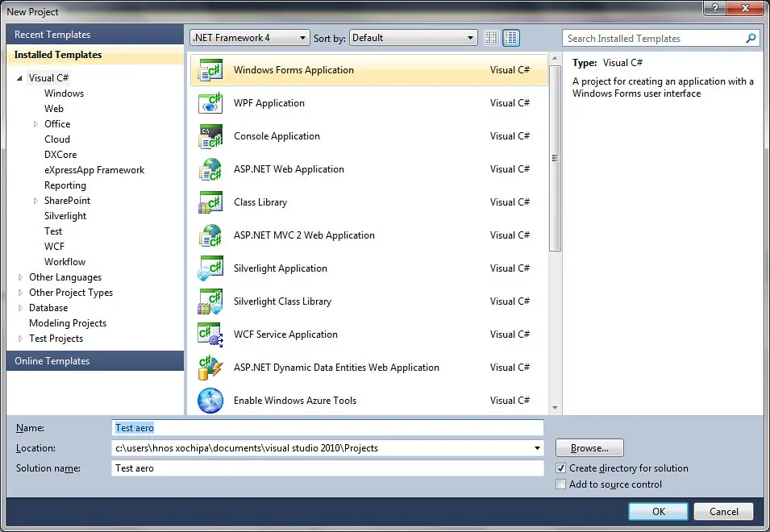
Task: Open the Installed Templates section
Action: click(x=95, y=55)
